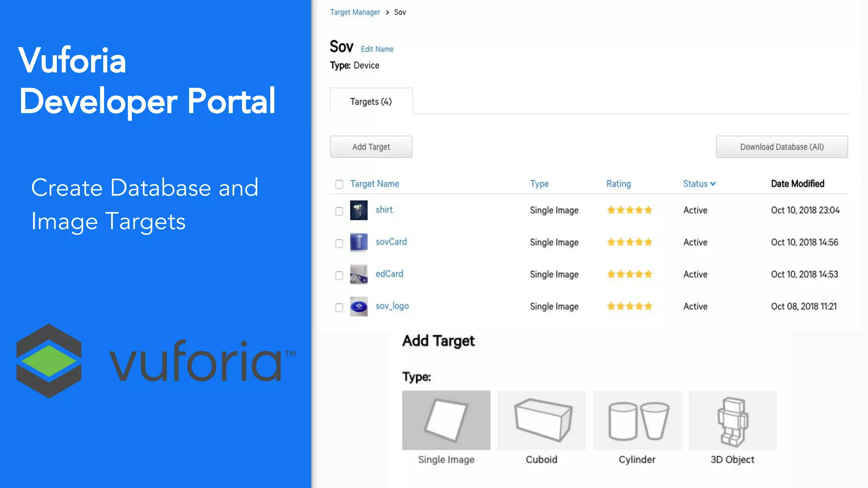Click the 'Sov' breadcrumb text
868x488 pixels.
click(400, 12)
